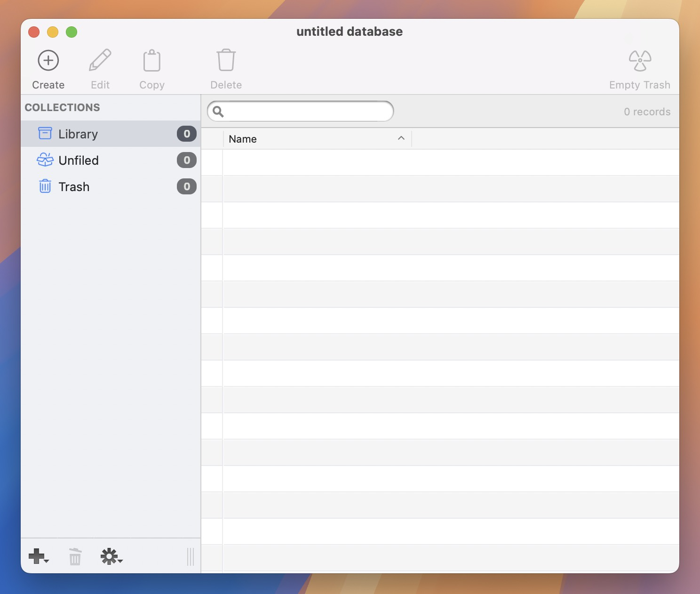The height and width of the screenshot is (594, 700).
Task: Select the Library collection
Action: pos(78,134)
